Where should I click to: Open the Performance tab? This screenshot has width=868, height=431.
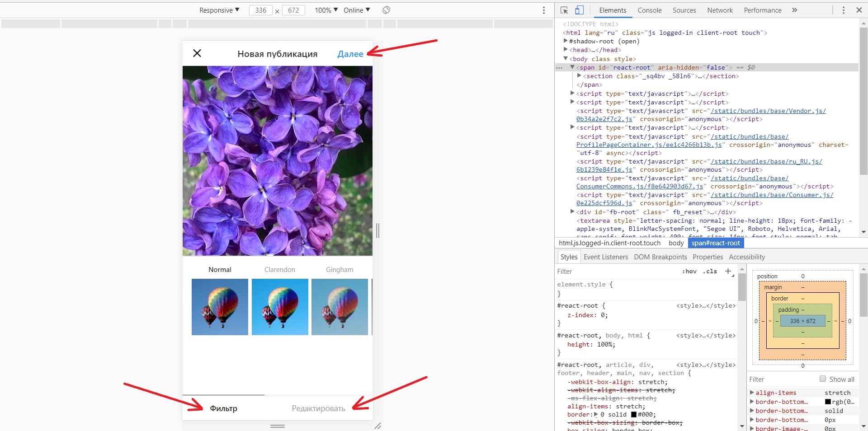coord(763,10)
